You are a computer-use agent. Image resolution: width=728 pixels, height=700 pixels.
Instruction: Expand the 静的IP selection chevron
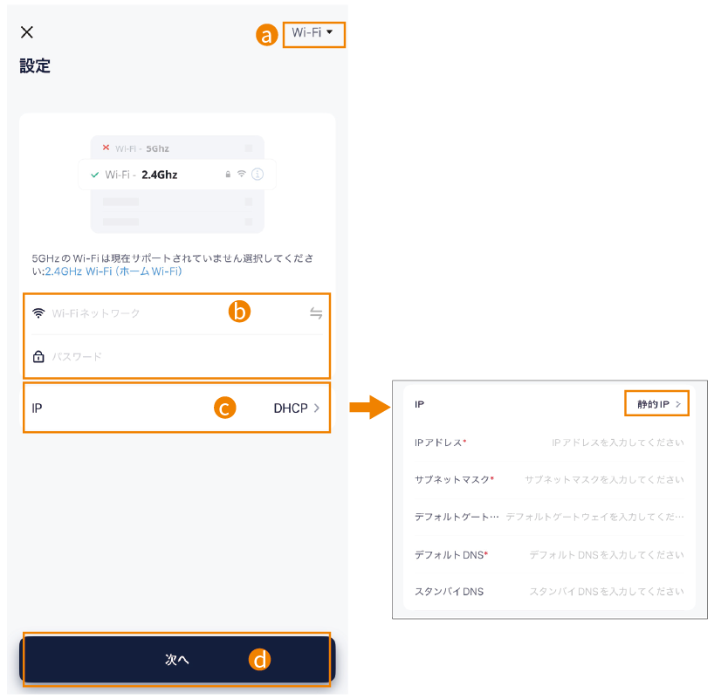pos(678,404)
